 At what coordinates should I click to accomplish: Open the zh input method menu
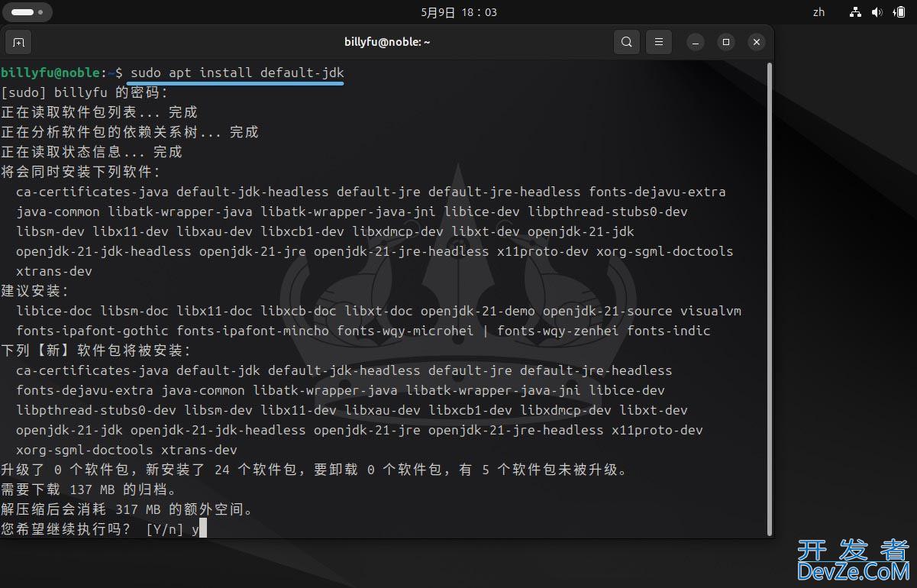819,12
